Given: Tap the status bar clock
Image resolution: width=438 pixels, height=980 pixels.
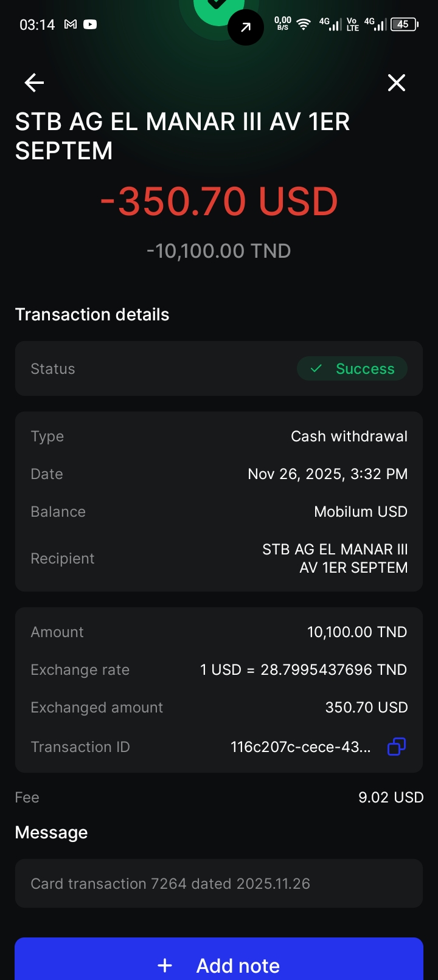Looking at the screenshot, I should click(x=37, y=25).
